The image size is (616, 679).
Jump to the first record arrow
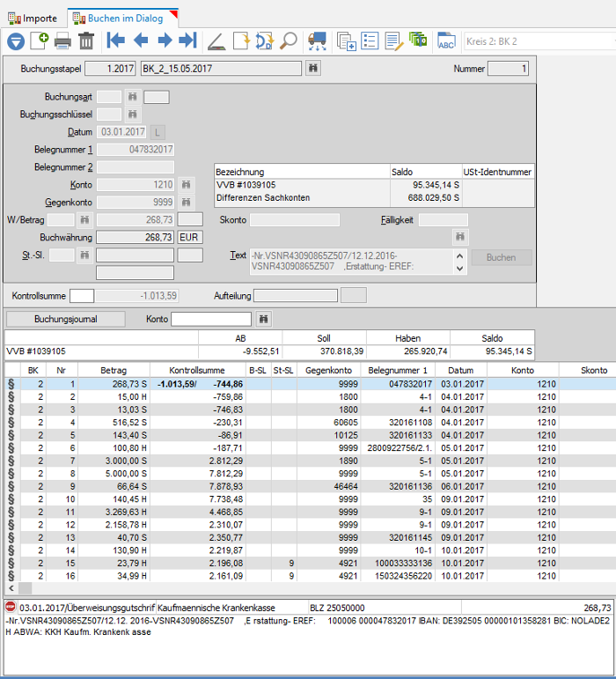(115, 41)
